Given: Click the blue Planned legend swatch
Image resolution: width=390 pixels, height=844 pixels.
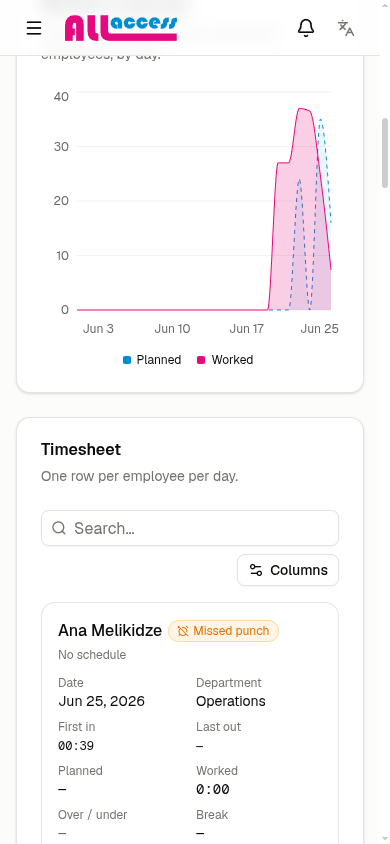Looking at the screenshot, I should tap(127, 360).
